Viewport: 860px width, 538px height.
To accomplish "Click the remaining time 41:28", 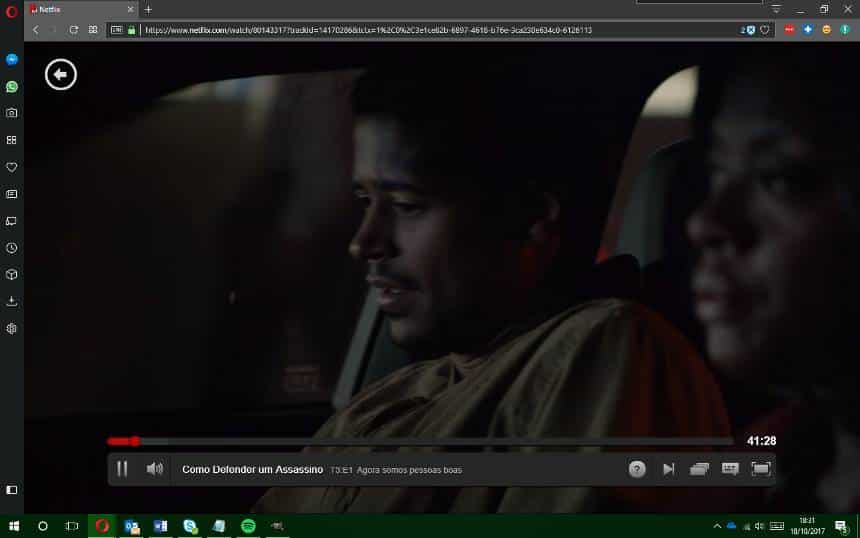I will pos(761,441).
